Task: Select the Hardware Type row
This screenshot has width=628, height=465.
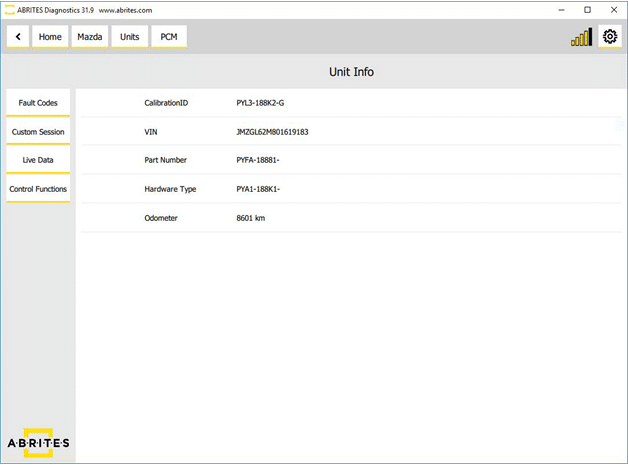Action: point(350,189)
